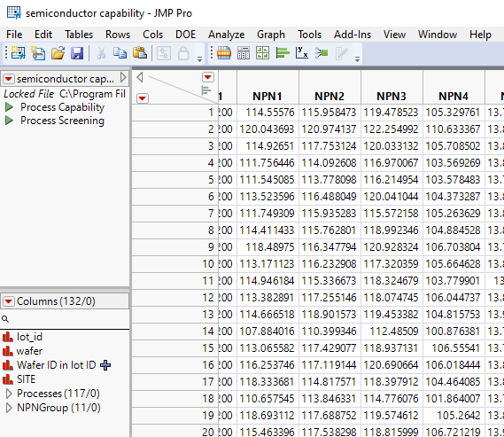504x437 pixels.
Task: Click the grey align-left bars icon in grid corner
Action: point(206,90)
